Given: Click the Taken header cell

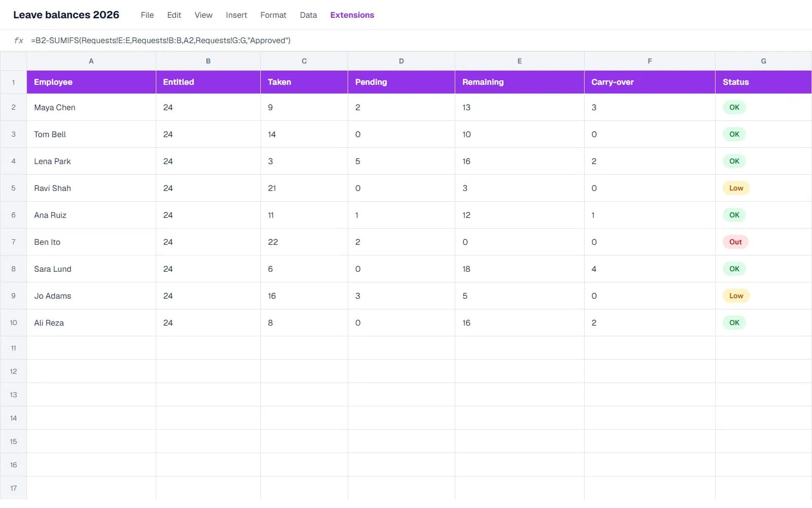Looking at the screenshot, I should (304, 82).
